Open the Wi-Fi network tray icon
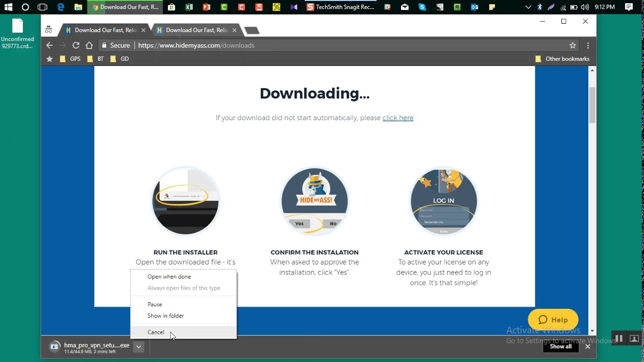The height and width of the screenshot is (362, 644). click(562, 7)
